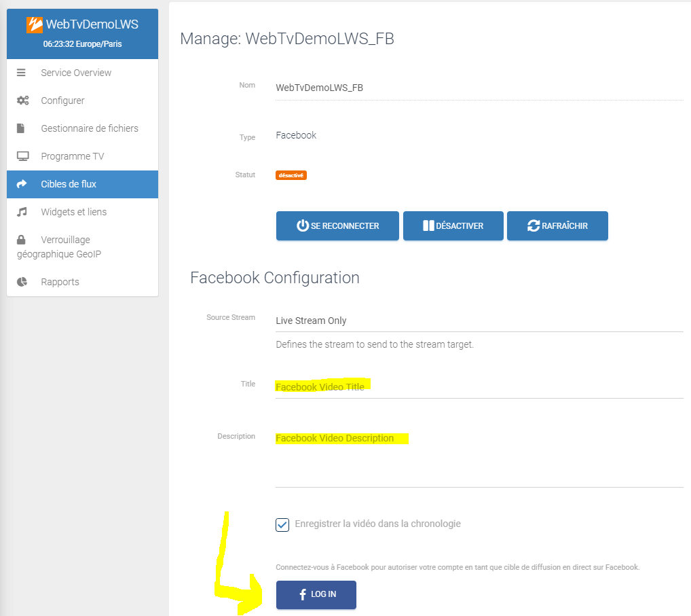The height and width of the screenshot is (616, 691).
Task: Click the Cibles de flux share arrow icon
Action: pos(22,184)
